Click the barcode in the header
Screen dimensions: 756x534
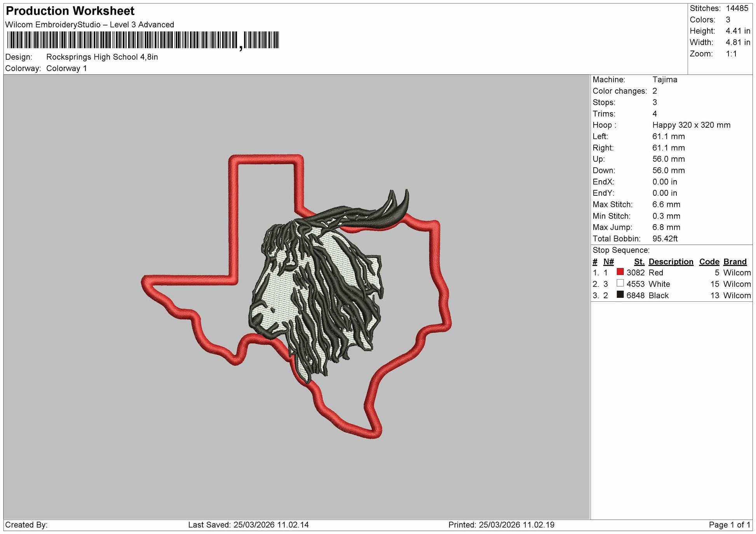(x=143, y=40)
